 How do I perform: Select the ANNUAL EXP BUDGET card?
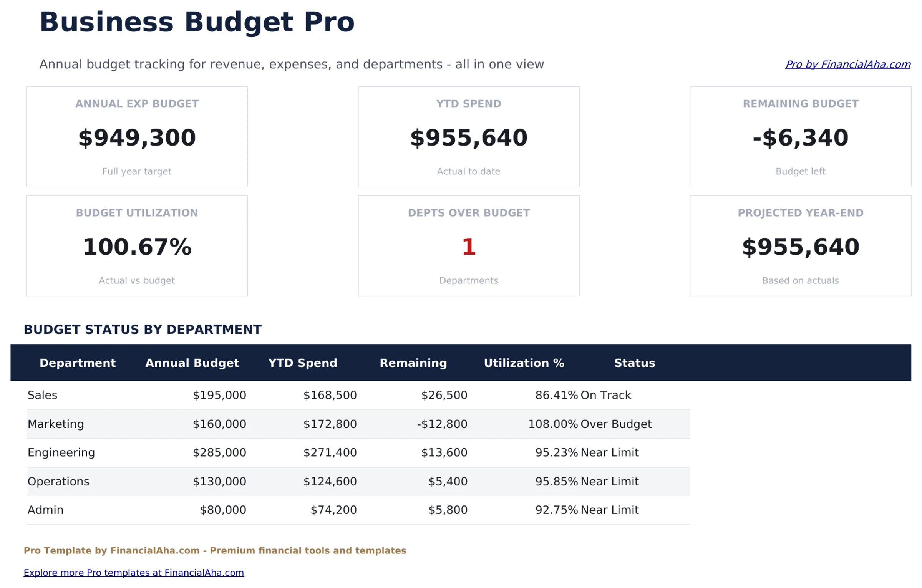click(x=137, y=136)
